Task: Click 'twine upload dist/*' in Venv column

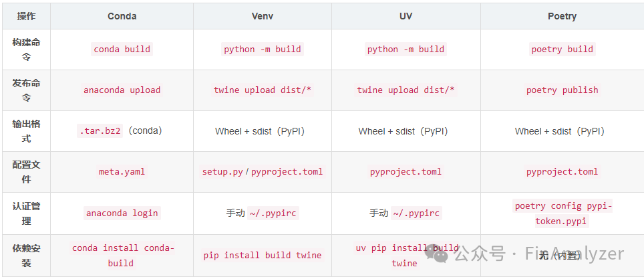Action: point(263,90)
